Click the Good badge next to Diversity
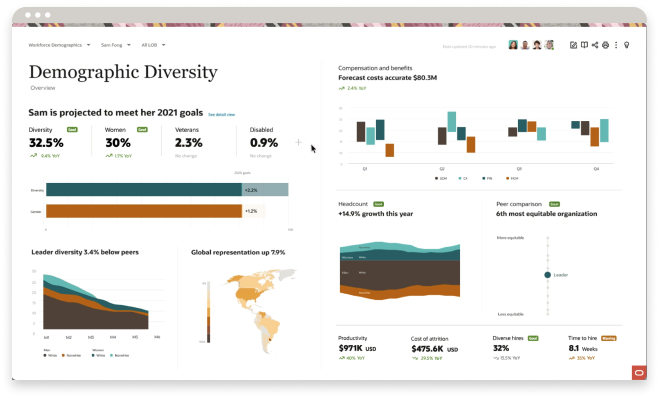Image resolution: width=659 pixels, height=398 pixels. pyautogui.click(x=72, y=129)
